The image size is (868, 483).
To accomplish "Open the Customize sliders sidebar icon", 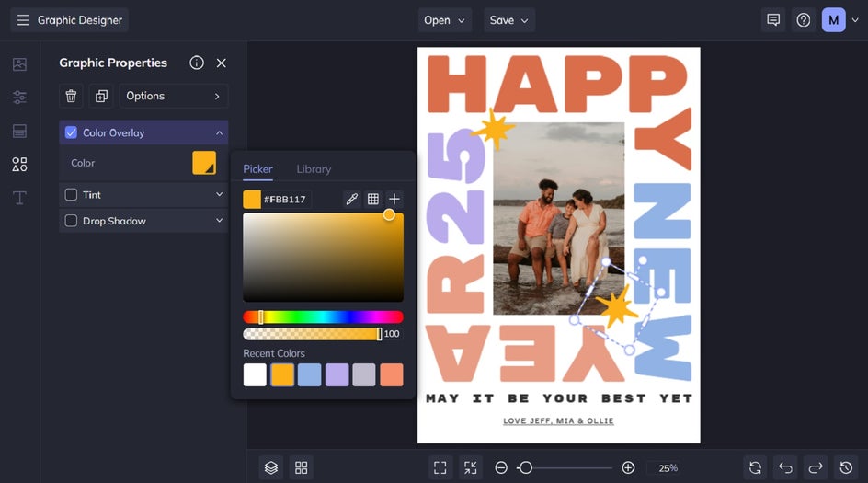I will [x=19, y=98].
